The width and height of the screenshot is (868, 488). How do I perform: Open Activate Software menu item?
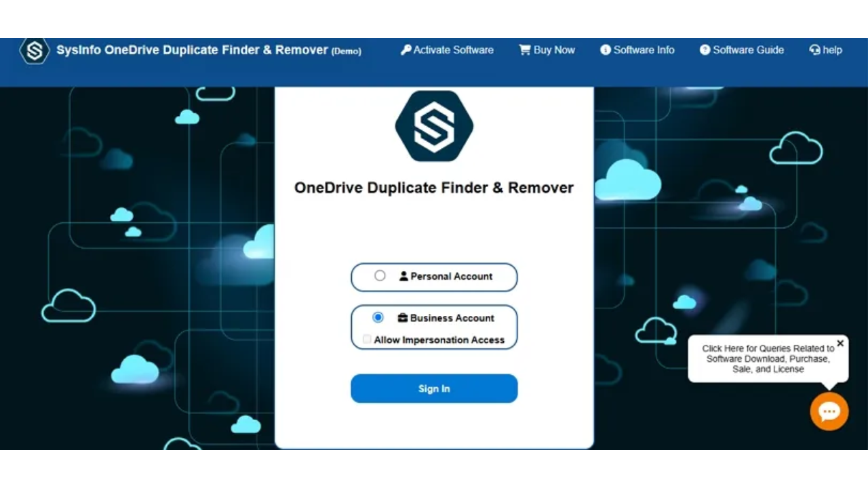pos(447,50)
